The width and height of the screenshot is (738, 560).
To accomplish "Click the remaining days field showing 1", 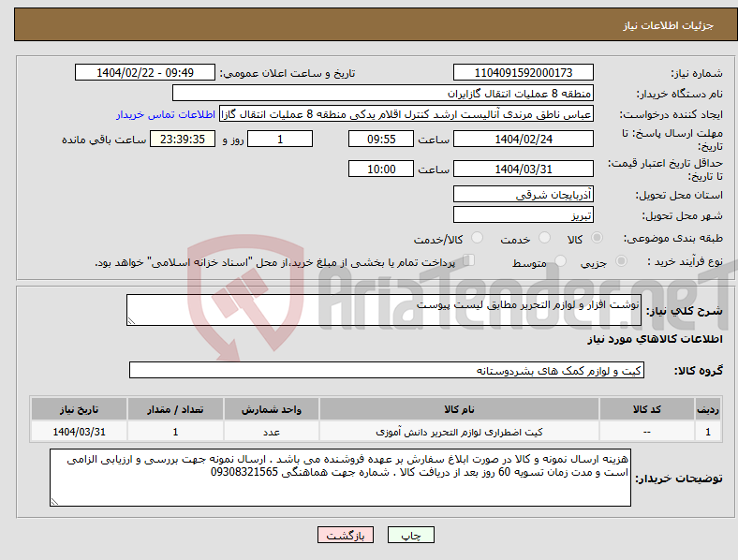I will point(280,139).
